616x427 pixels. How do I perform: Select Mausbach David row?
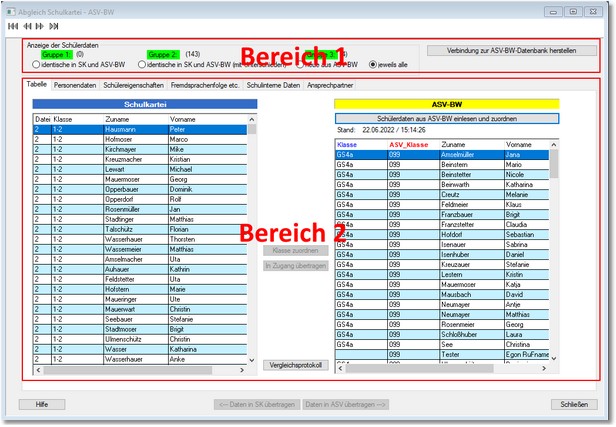tap(442, 295)
